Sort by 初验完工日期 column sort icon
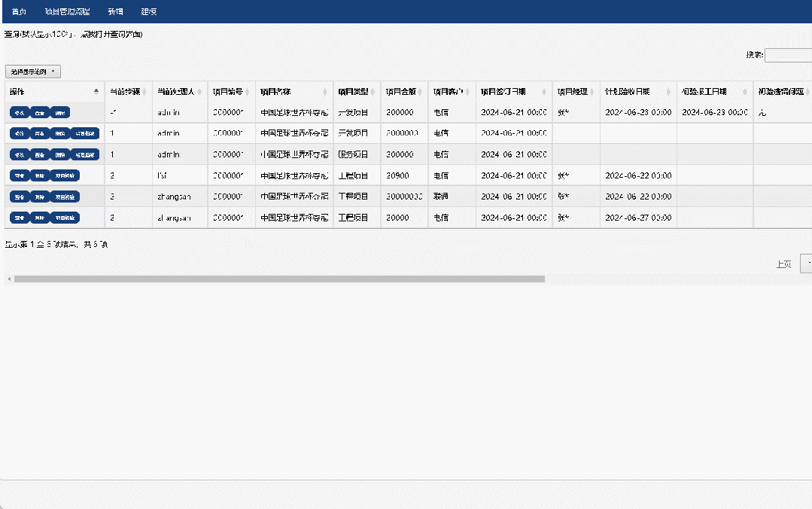Image resolution: width=812 pixels, height=509 pixels. [x=745, y=92]
